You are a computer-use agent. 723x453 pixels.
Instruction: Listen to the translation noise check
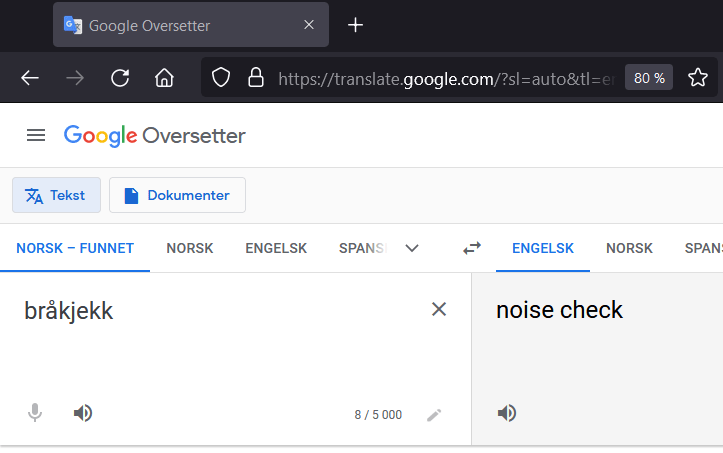(507, 413)
